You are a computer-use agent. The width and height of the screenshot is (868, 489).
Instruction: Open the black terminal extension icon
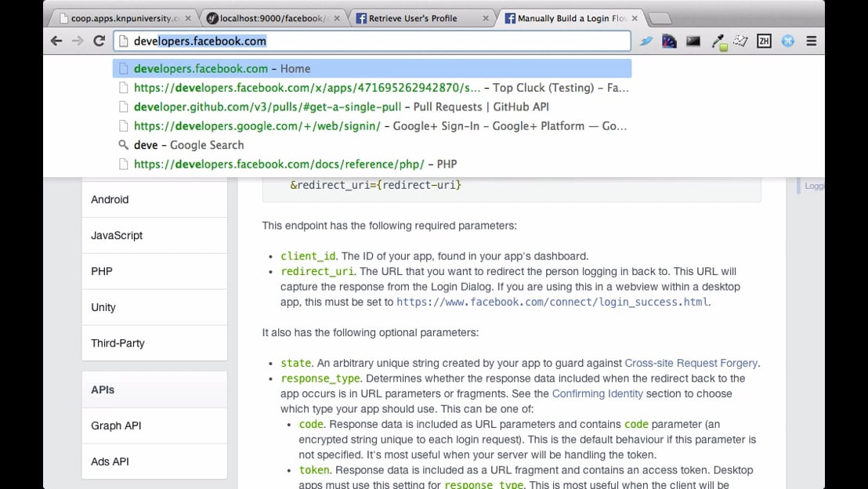[x=693, y=41]
